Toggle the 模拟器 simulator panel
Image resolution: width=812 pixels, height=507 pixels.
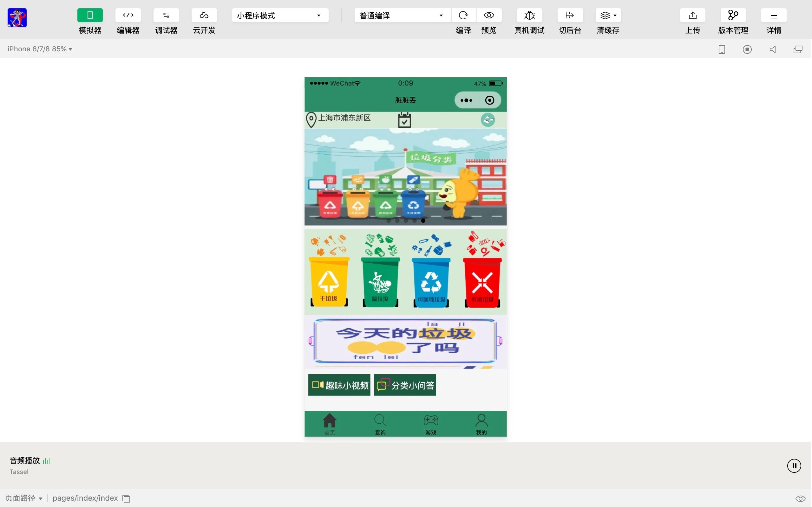coord(90,16)
